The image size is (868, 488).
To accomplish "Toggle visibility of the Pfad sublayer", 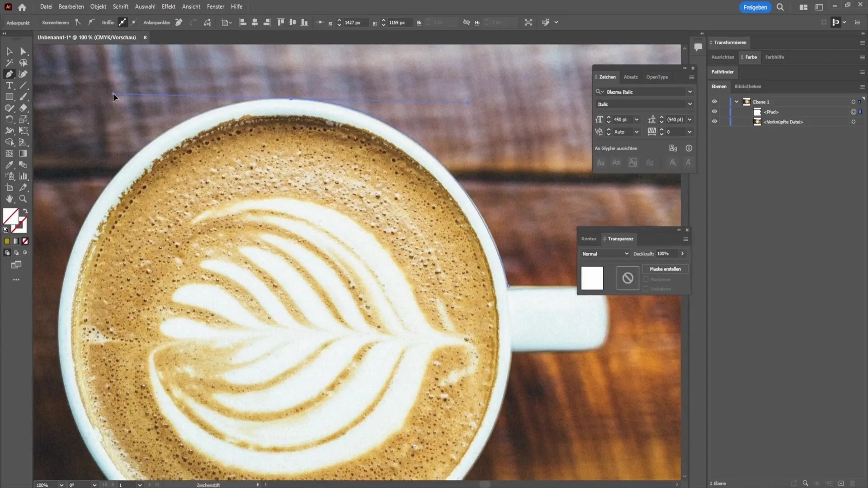I will (x=714, y=112).
